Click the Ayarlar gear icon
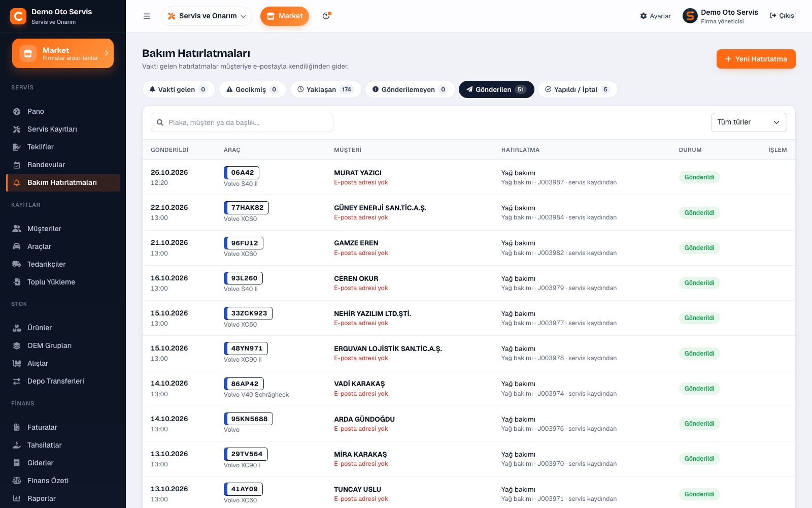Image resolution: width=812 pixels, height=508 pixels. click(x=644, y=16)
